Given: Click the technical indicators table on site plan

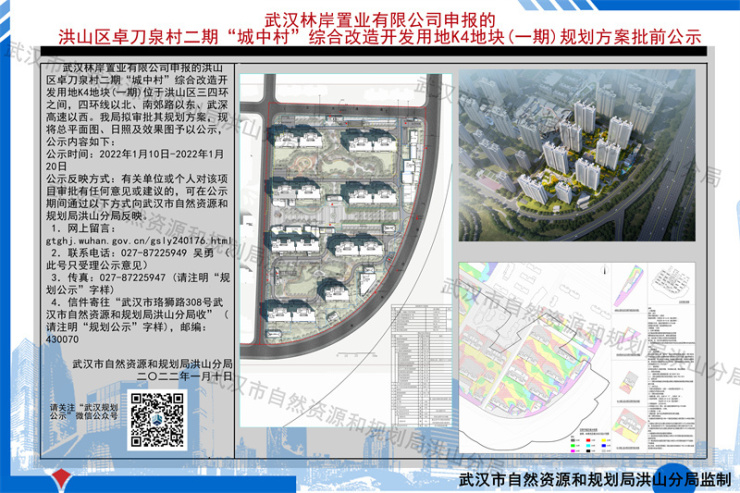Looking at the screenshot, I should pos(421,365).
